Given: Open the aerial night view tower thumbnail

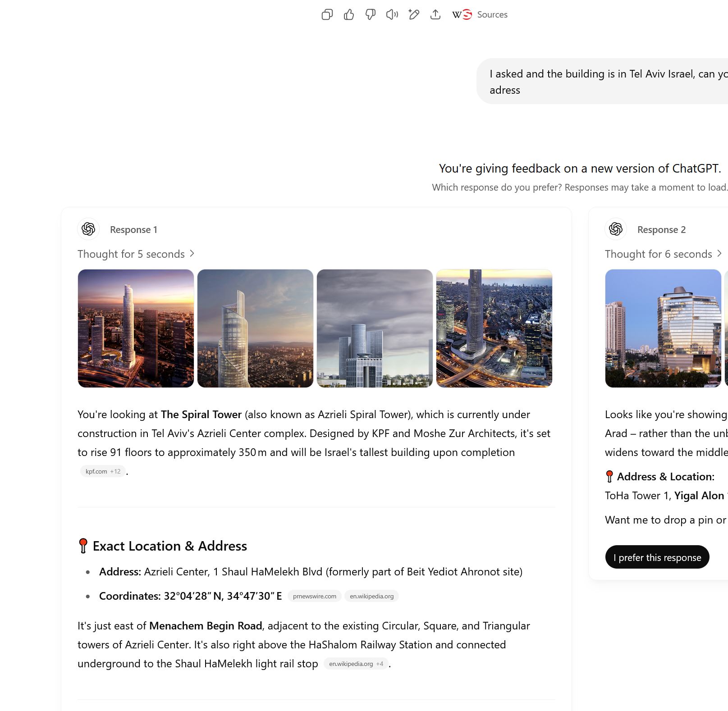Looking at the screenshot, I should [494, 328].
